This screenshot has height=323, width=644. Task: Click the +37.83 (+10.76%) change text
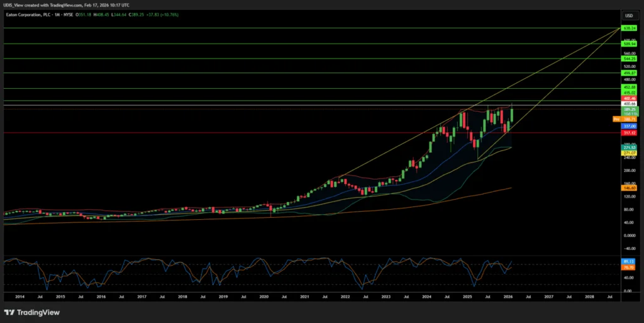point(162,14)
